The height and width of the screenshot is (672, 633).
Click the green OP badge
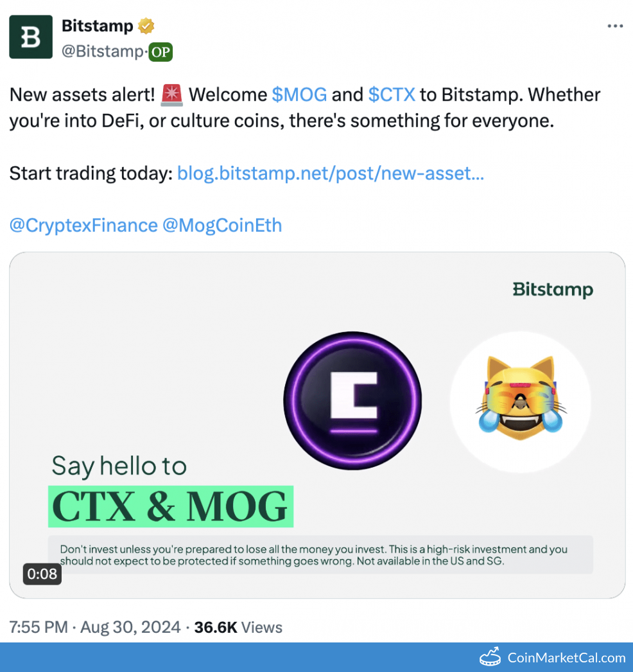click(160, 52)
